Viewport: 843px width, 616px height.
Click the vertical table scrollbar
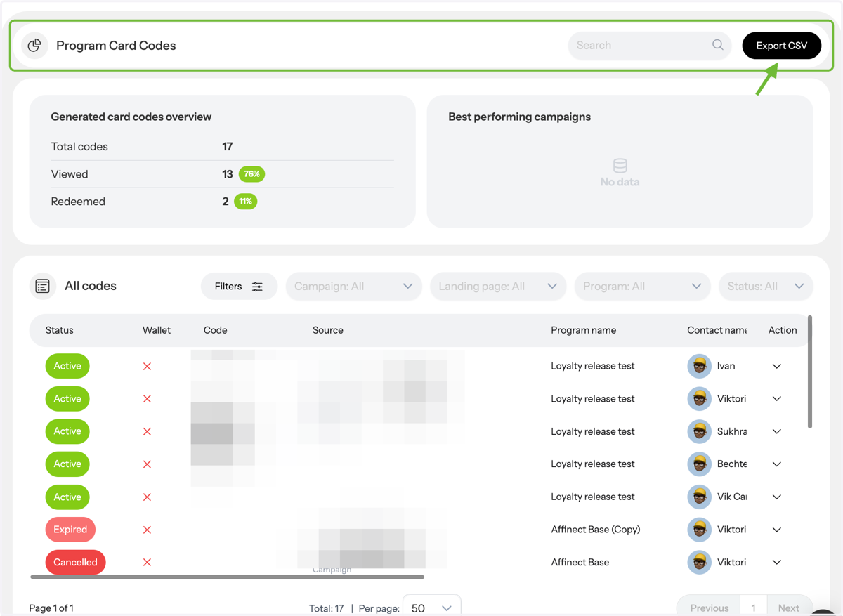tap(810, 372)
